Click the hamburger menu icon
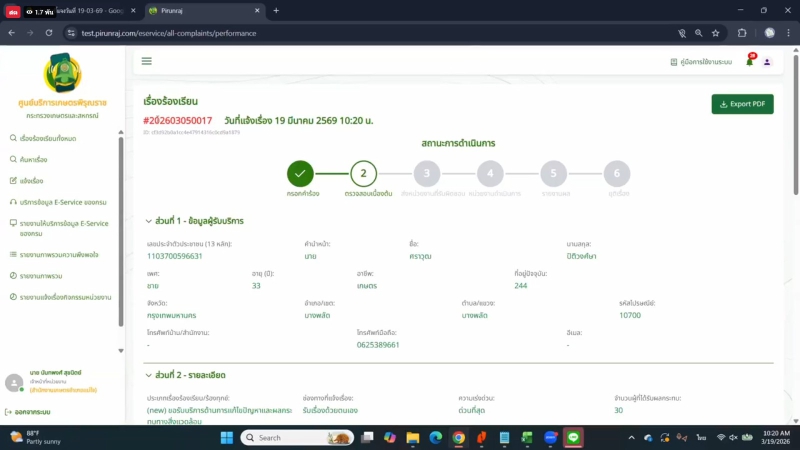The height and width of the screenshot is (450, 800). (x=147, y=61)
